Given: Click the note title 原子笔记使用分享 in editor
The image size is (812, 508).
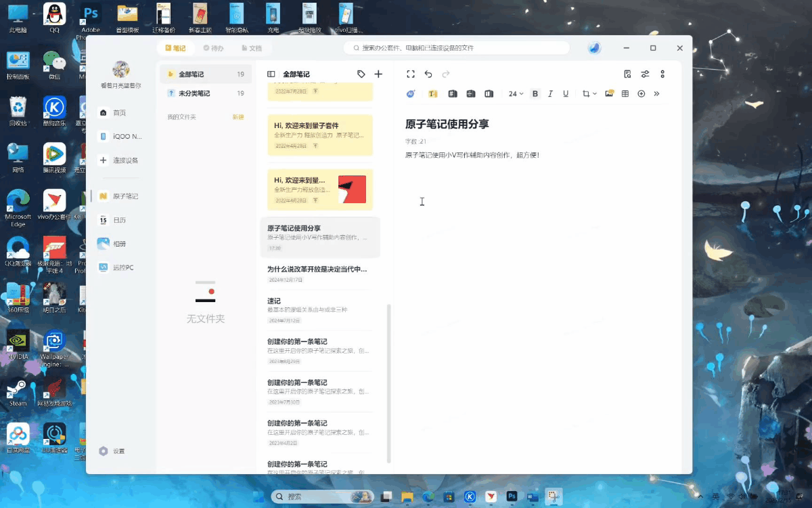Looking at the screenshot, I should 447,124.
